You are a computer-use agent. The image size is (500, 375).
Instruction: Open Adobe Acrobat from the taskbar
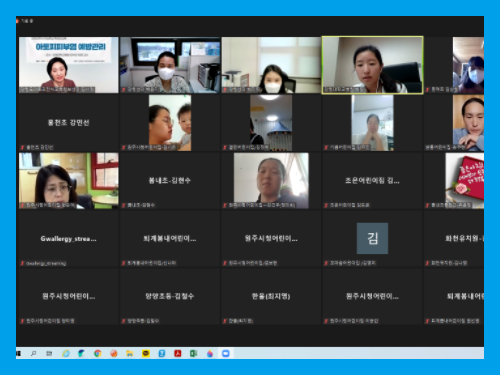[178, 353]
